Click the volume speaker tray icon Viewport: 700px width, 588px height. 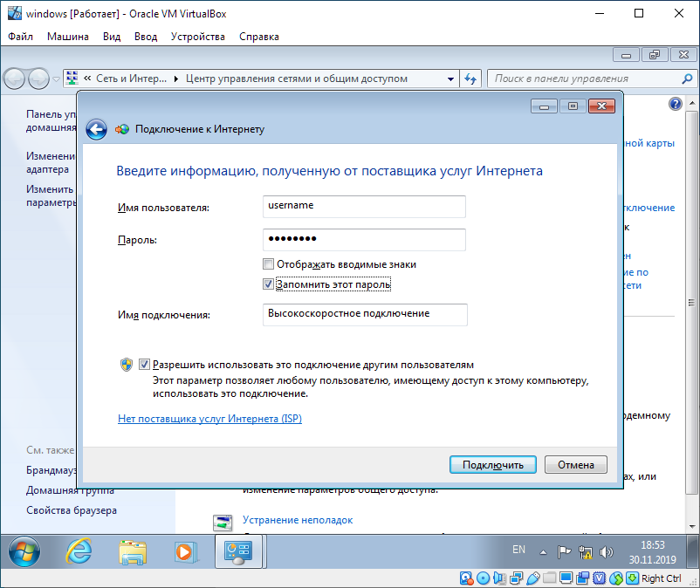pos(606,552)
